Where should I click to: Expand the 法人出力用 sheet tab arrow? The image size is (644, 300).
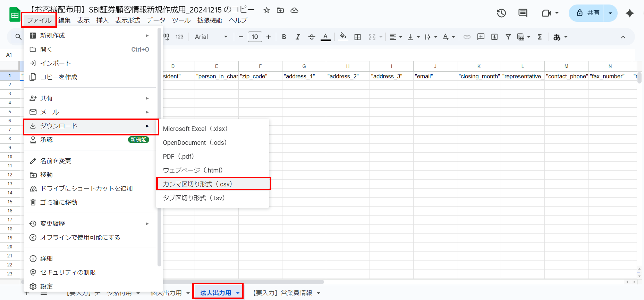238,293
